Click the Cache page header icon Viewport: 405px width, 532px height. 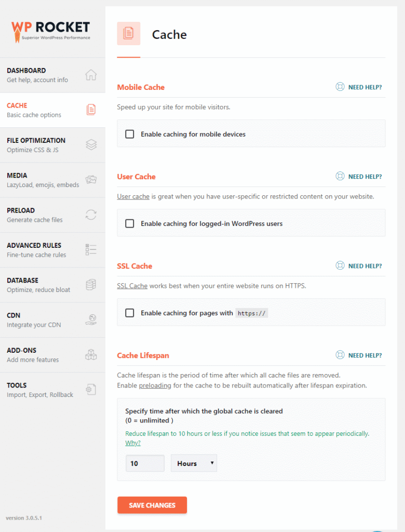pyautogui.click(x=129, y=33)
